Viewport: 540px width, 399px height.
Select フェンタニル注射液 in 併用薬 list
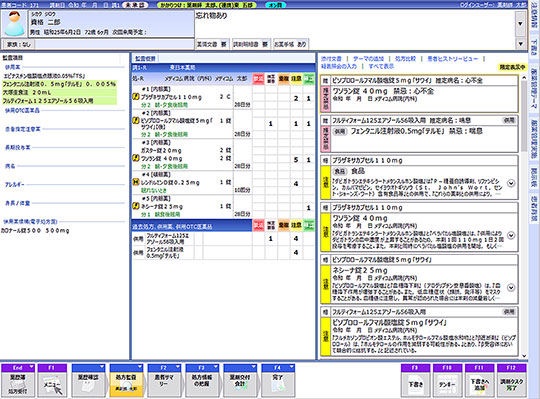tap(59, 84)
